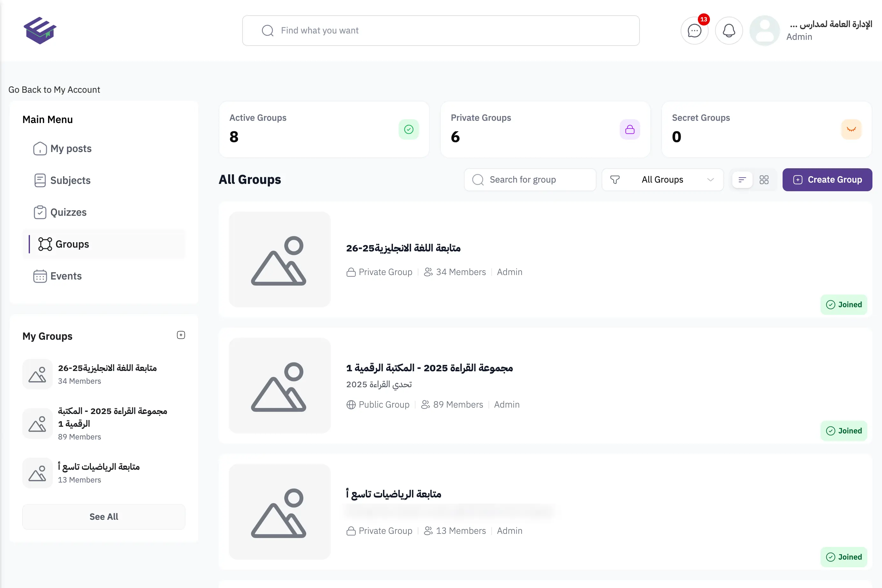Open group title متابعة الرياضيات تاسع أ in main list

click(394, 494)
